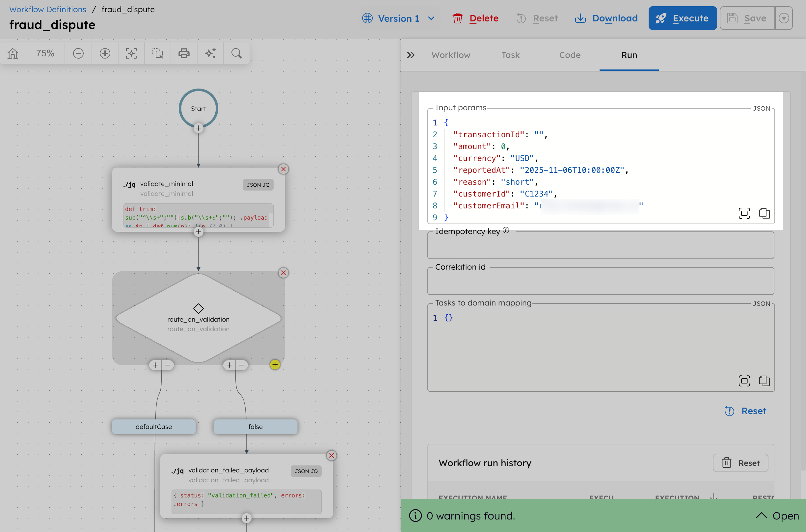Expand Input params editor to fullscreen
The width and height of the screenshot is (806, 532).
(744, 213)
